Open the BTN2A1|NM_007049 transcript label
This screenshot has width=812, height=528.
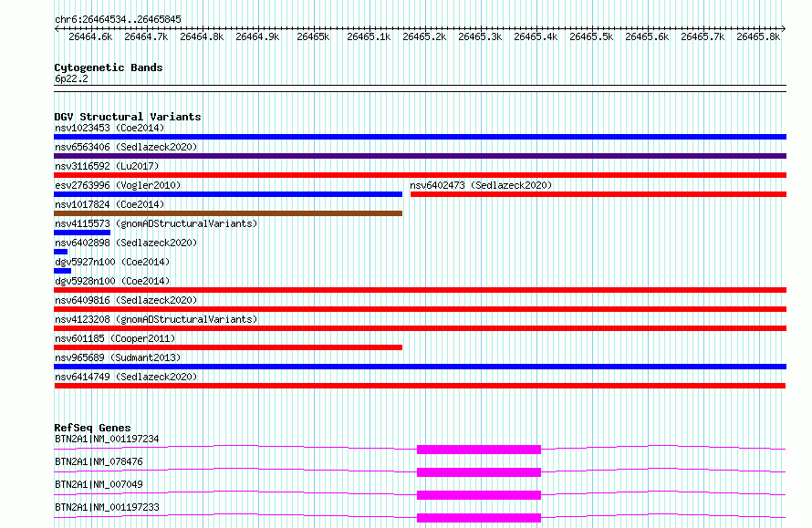click(99, 484)
